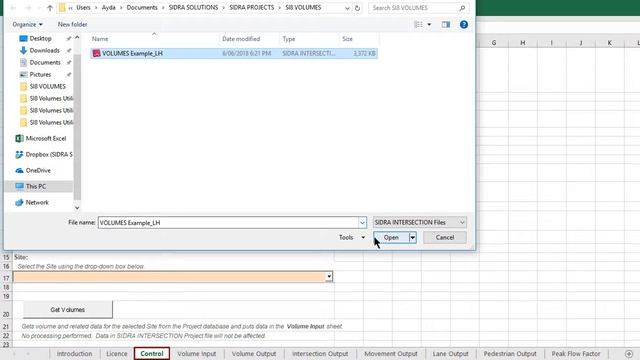
Task: Select row 17 header in Excel
Action: pos(6,278)
